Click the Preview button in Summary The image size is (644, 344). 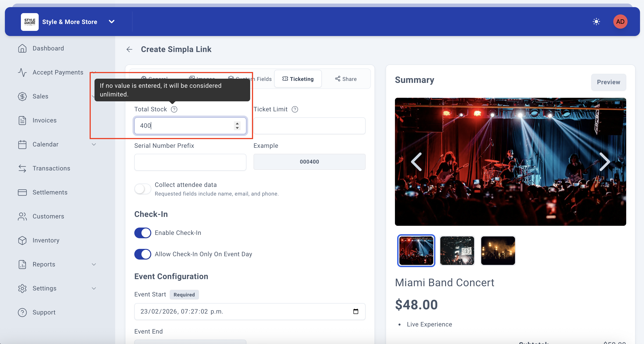[x=608, y=82]
